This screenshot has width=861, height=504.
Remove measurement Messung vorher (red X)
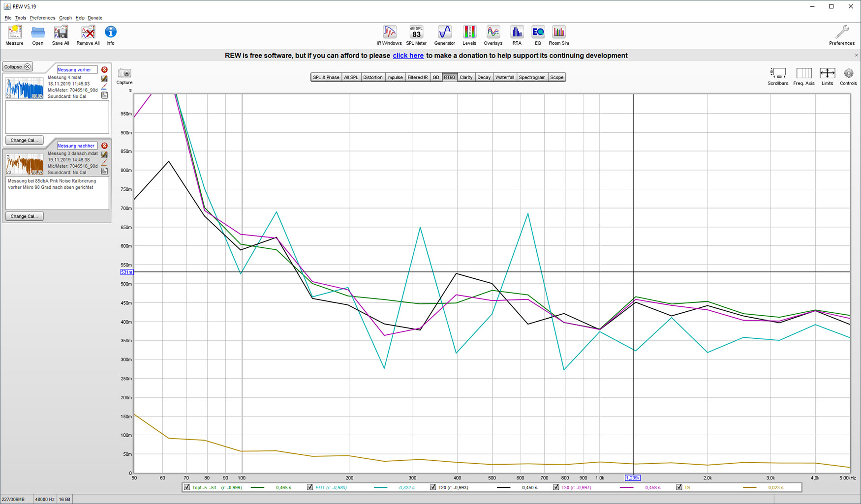[x=104, y=70]
